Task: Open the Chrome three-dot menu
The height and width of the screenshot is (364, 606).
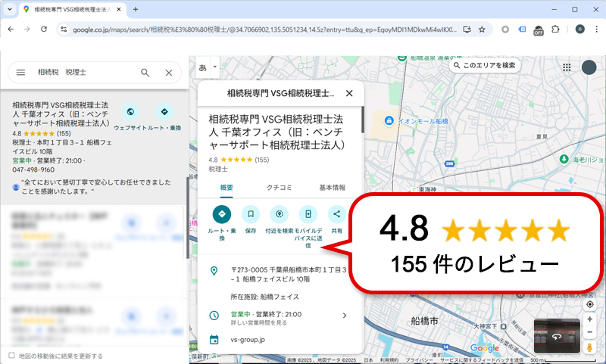Action: (x=596, y=30)
